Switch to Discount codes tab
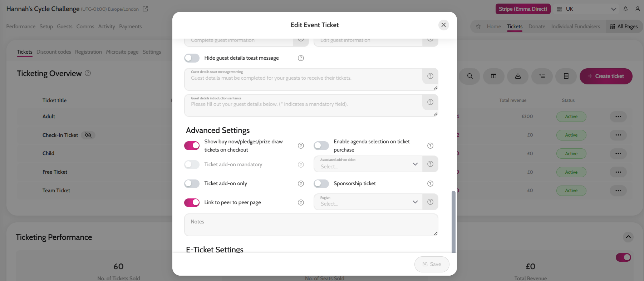 [x=54, y=52]
